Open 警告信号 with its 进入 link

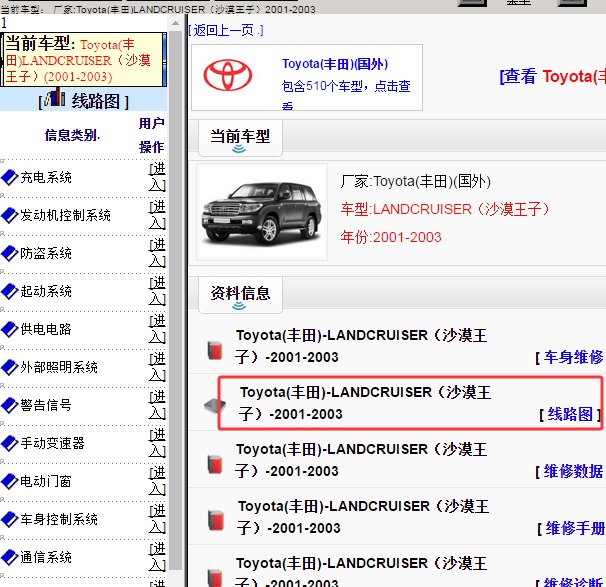[157, 405]
